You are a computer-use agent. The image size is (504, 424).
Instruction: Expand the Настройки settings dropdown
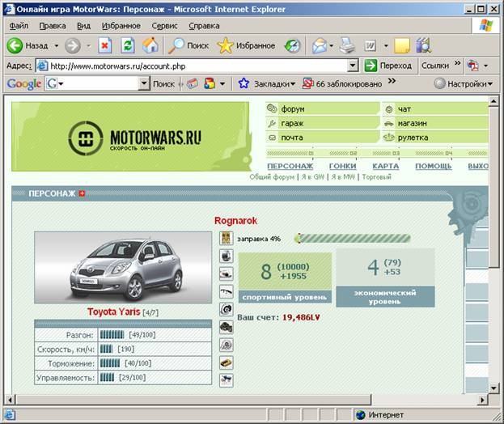(x=490, y=84)
